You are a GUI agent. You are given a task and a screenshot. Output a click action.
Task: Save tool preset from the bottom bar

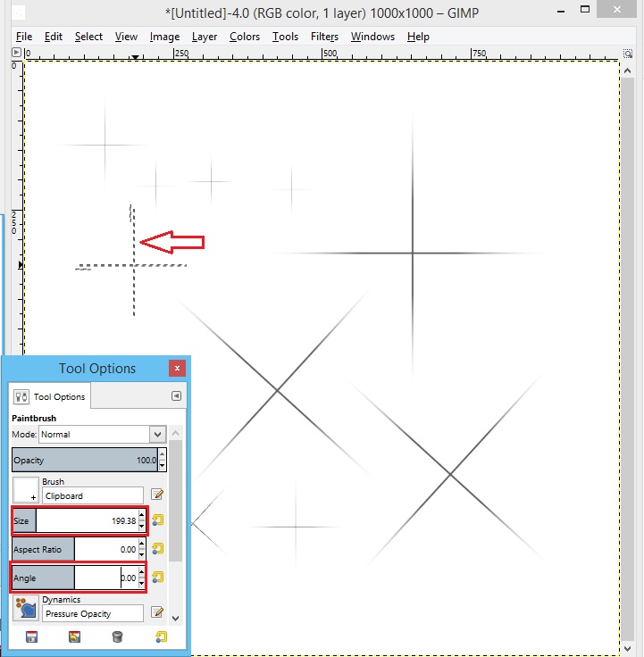tap(31, 636)
